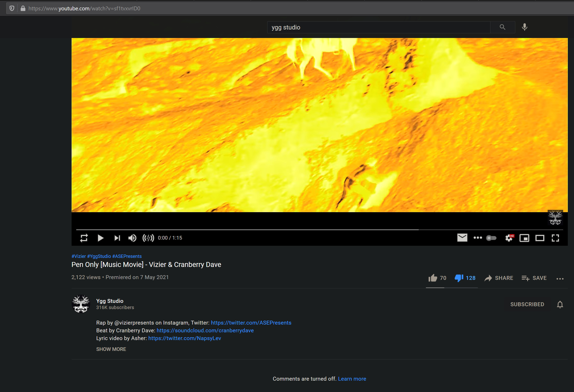The width and height of the screenshot is (574, 392).
Task: Open the three-dot player options
Action: click(x=478, y=238)
